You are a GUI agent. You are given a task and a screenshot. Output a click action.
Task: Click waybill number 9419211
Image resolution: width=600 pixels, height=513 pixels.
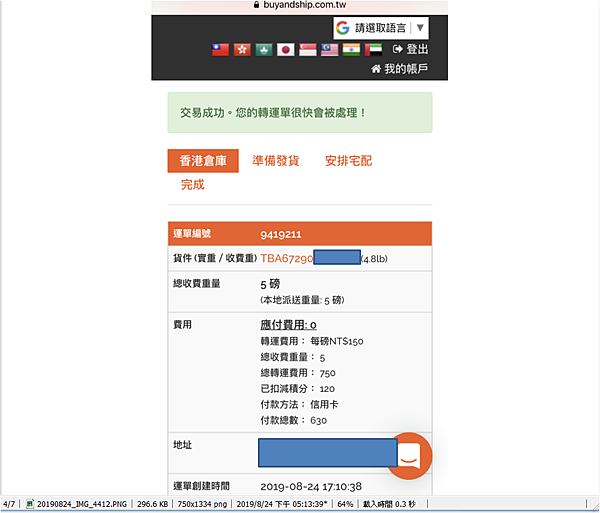coord(281,235)
